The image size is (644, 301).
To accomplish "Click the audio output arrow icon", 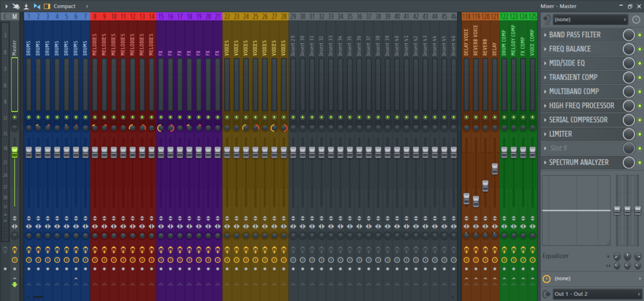I will pos(546,293).
